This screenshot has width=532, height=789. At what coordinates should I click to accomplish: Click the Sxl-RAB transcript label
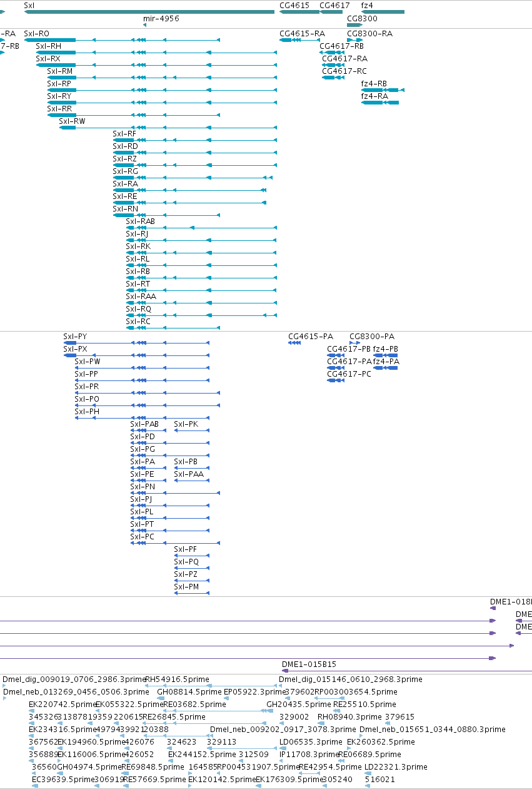[x=140, y=221]
